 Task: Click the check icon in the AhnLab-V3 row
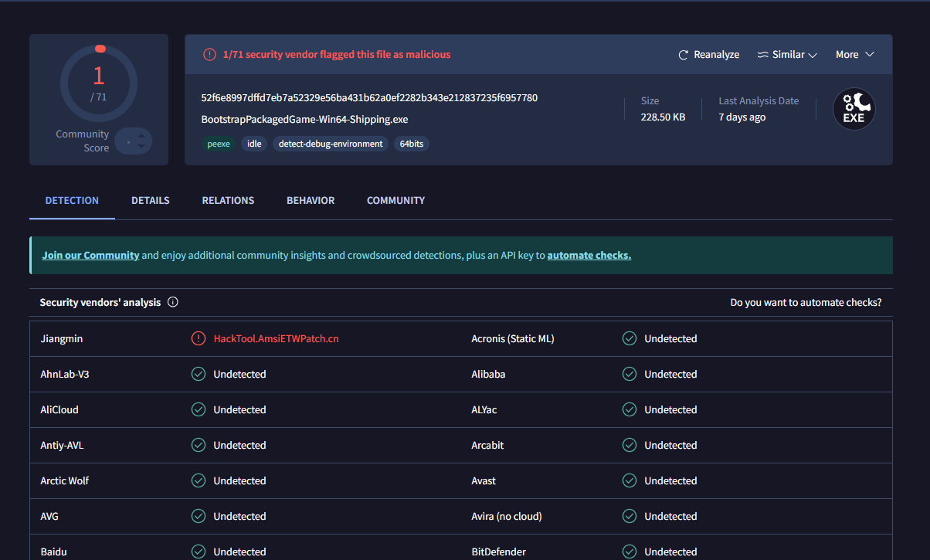(x=199, y=374)
